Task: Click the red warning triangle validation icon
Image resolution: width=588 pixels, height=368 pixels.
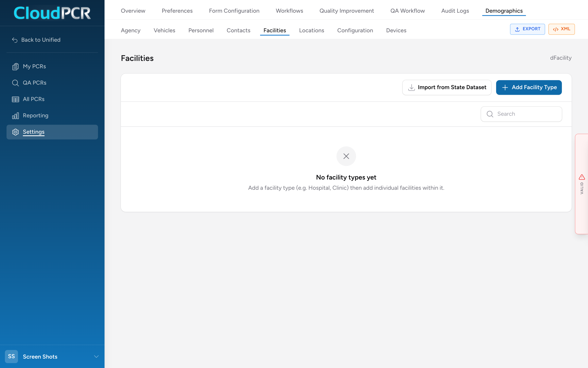Action: tap(582, 177)
